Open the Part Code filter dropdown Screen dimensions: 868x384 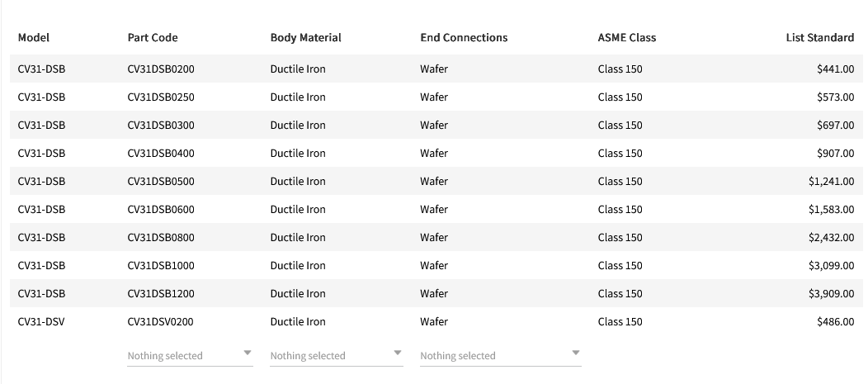click(190, 355)
